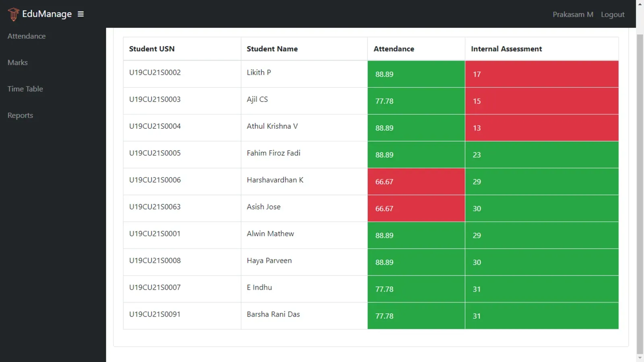The height and width of the screenshot is (362, 644).
Task: Click the EduManage graduation cap logo
Action: point(13,14)
